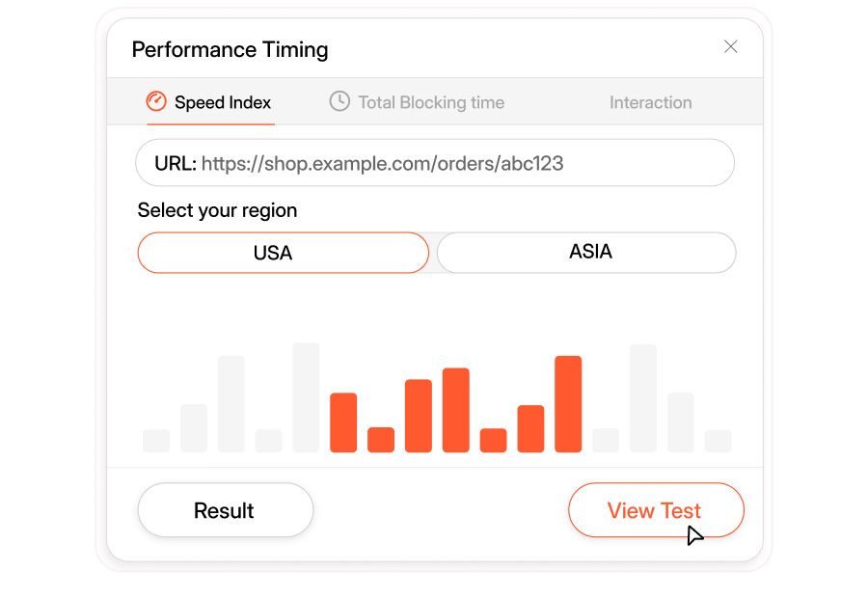868x598 pixels.
Task: Click the rightmost gray bar in chart
Action: pyautogui.click(x=718, y=441)
